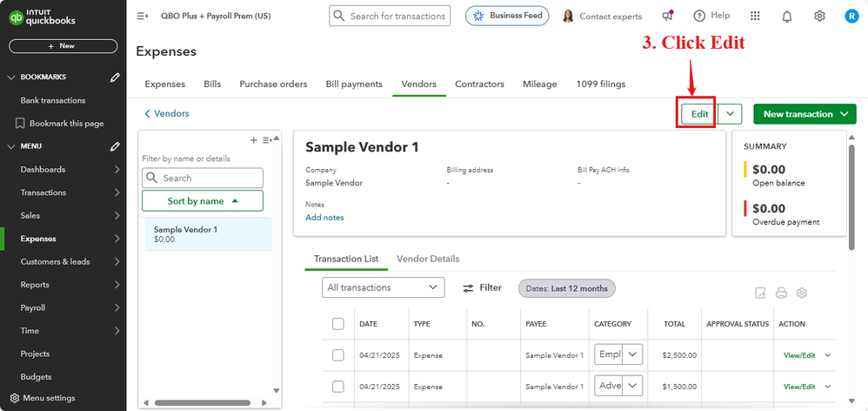Select Sample Vendor 1 in list
The width and height of the screenshot is (868, 411).
pos(208,234)
